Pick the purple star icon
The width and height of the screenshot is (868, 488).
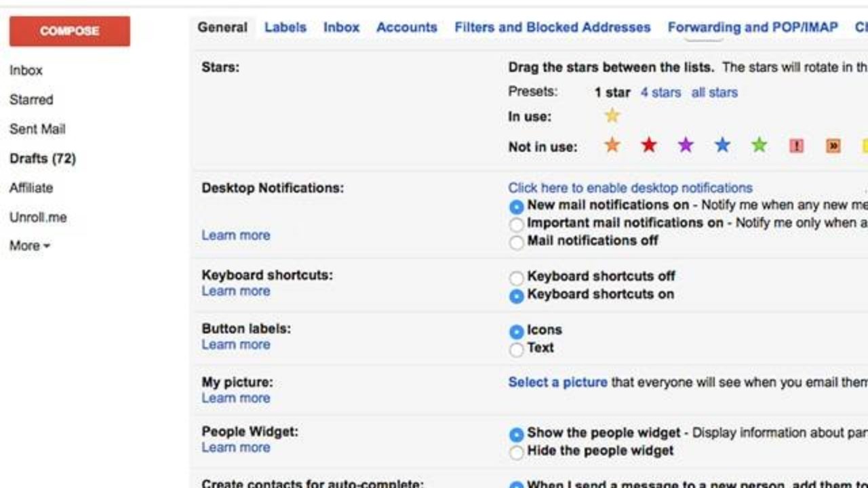pyautogui.click(x=686, y=146)
